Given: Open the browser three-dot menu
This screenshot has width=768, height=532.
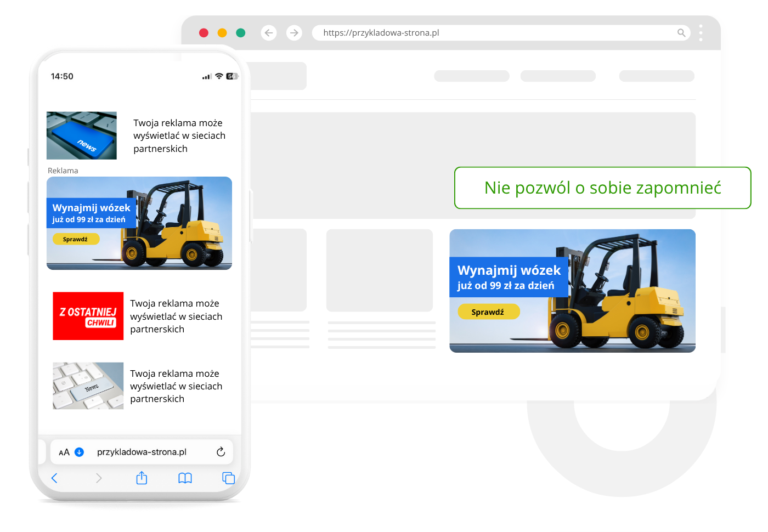Looking at the screenshot, I should pyautogui.click(x=701, y=33).
